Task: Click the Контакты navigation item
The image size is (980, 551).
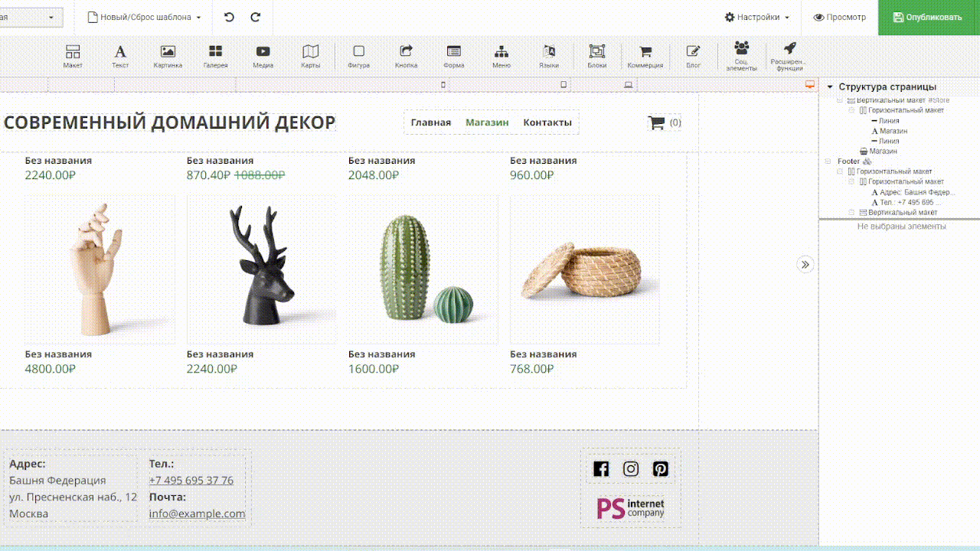Action: pos(547,122)
